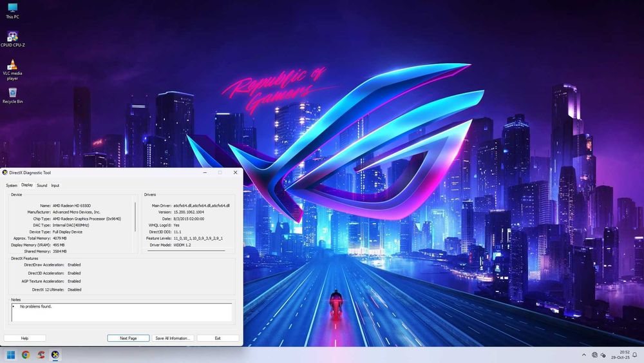Screen dimensions: 644x363
Task: Click chip type AMD Radeon Graphics Processor (0x9640)
Action: [x=87, y=219]
